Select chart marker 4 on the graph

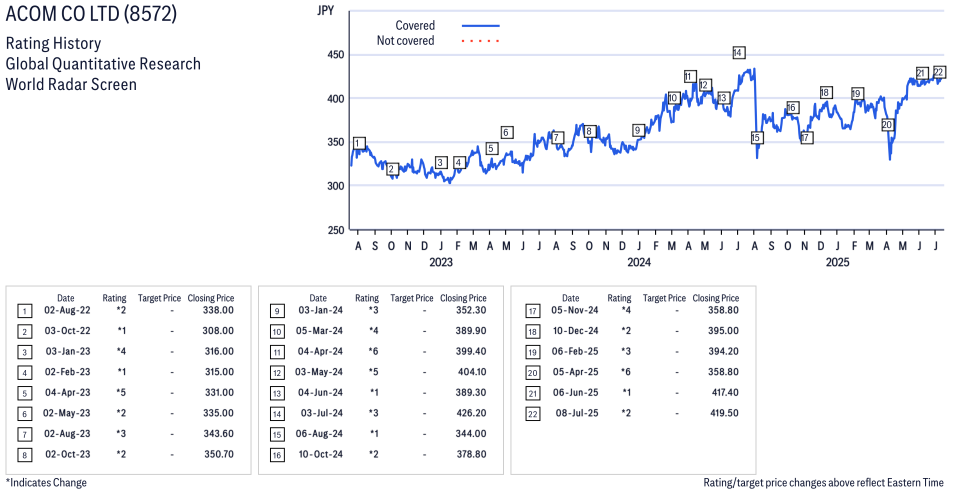point(459,163)
